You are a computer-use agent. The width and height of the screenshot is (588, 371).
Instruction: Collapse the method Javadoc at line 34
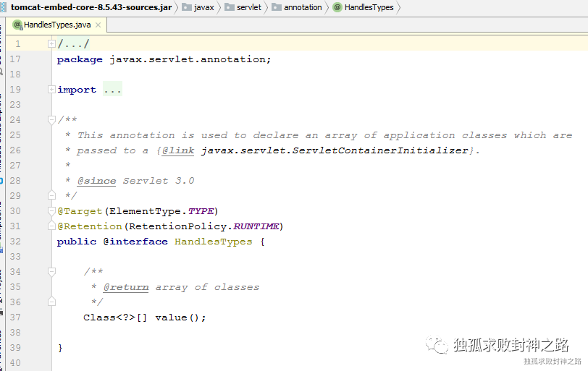point(51,272)
